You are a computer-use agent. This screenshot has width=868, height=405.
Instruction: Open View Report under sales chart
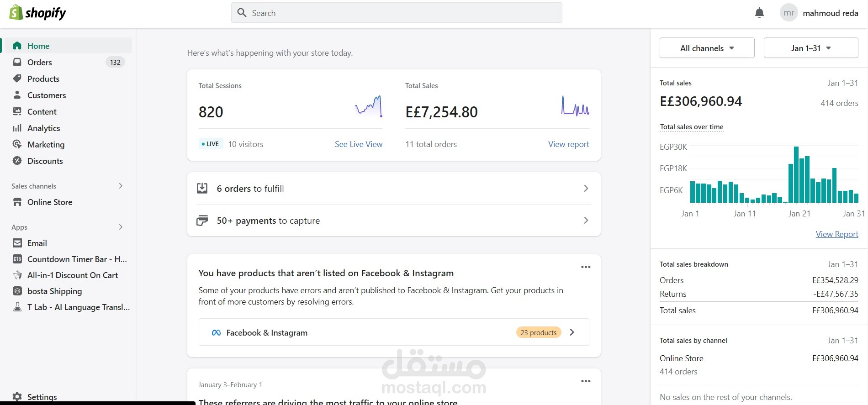(837, 234)
